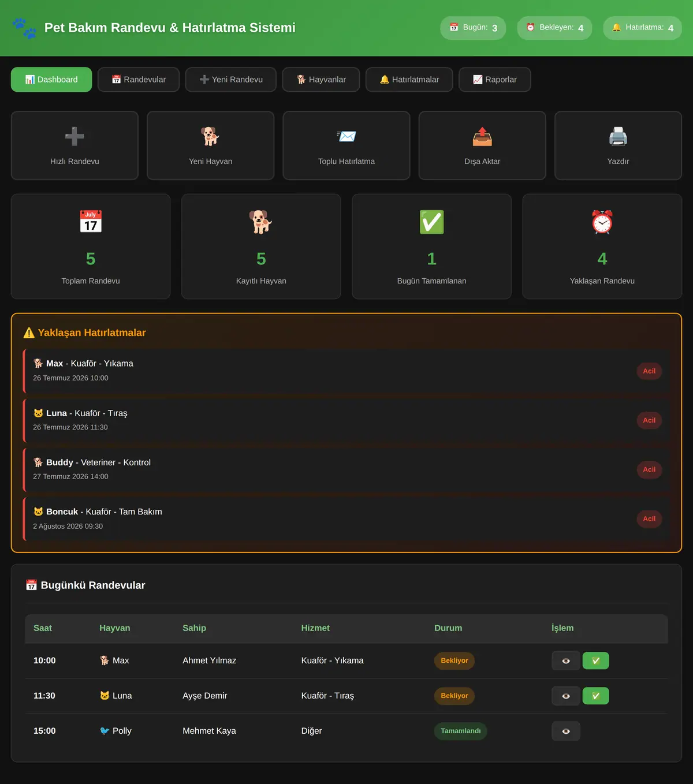The image size is (693, 784).
Task: Click the owner name Mehmet Kaya
Action: pyautogui.click(x=209, y=731)
